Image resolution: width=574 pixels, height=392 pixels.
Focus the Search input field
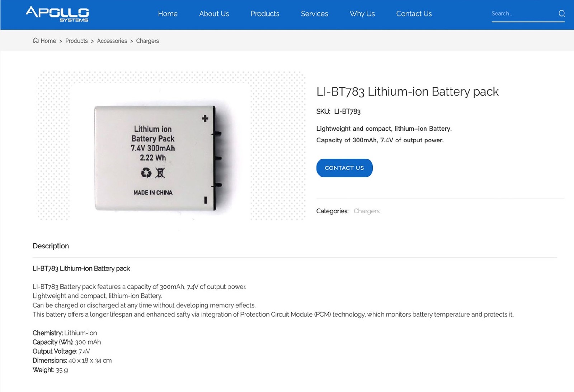tap(522, 14)
